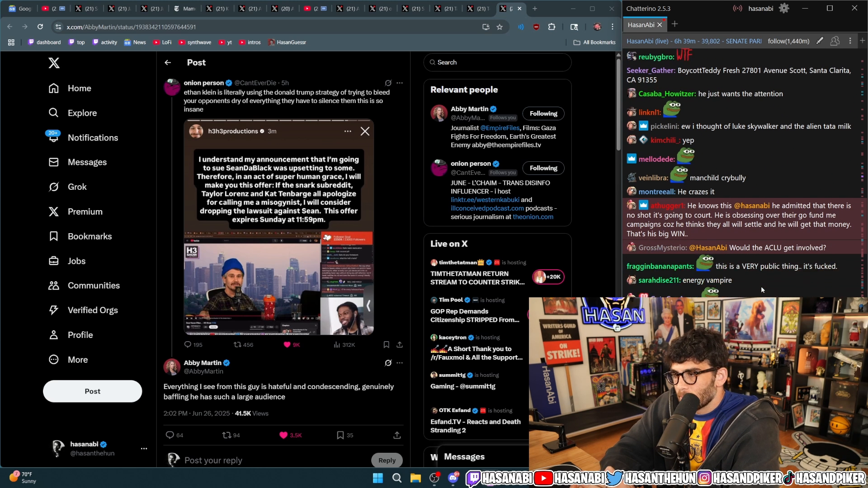The width and height of the screenshot is (868, 488).
Task: Open the theonion.com link
Action: pyautogui.click(x=533, y=217)
